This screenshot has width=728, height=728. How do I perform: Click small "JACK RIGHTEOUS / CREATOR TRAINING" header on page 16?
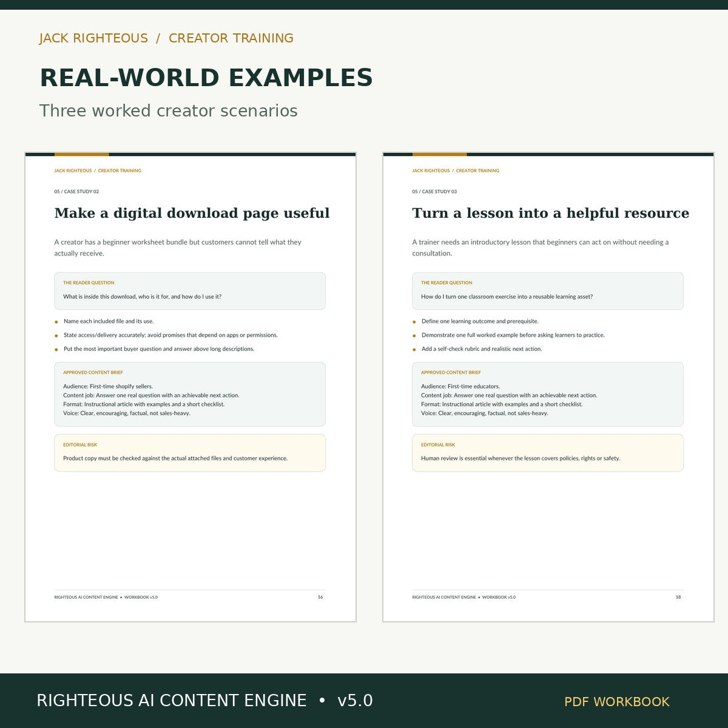(98, 170)
